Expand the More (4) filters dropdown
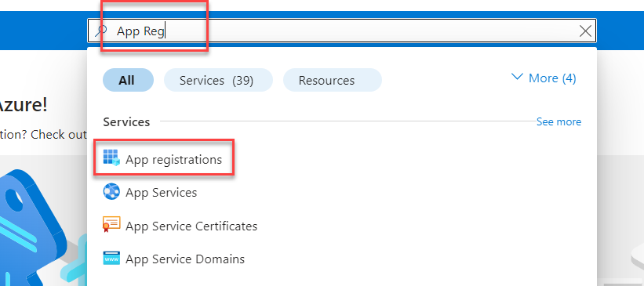This screenshot has height=286, width=644. (x=544, y=78)
